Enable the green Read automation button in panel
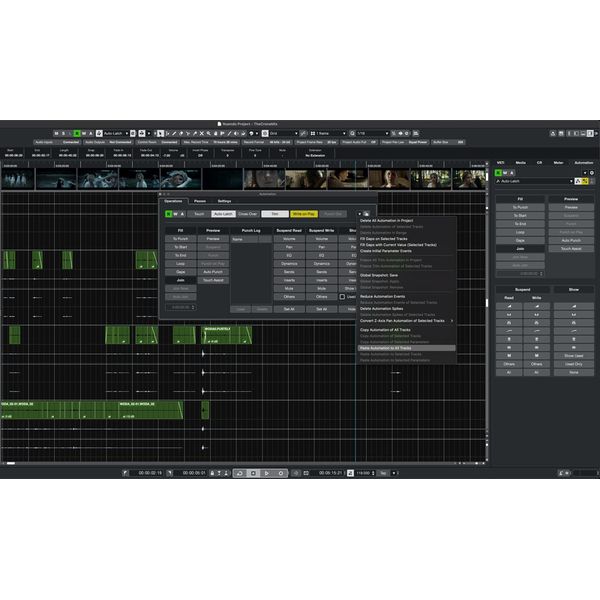This screenshot has width=600, height=600. pos(169,213)
